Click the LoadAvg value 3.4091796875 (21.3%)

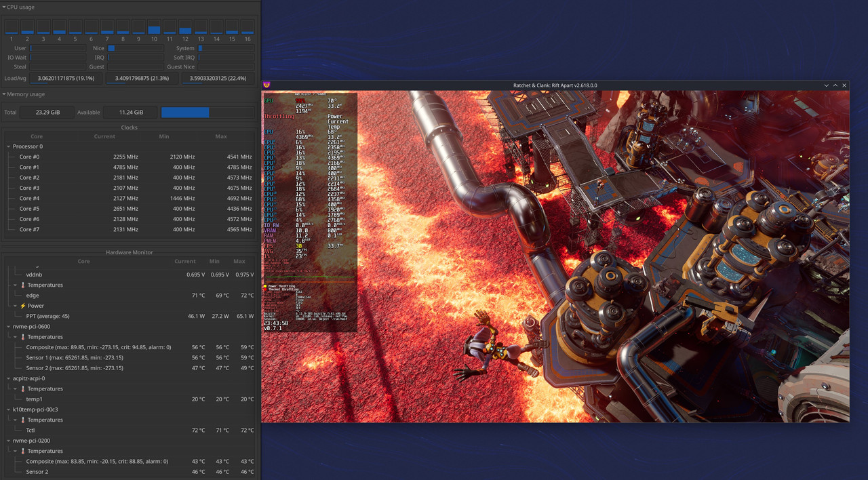[x=142, y=79]
